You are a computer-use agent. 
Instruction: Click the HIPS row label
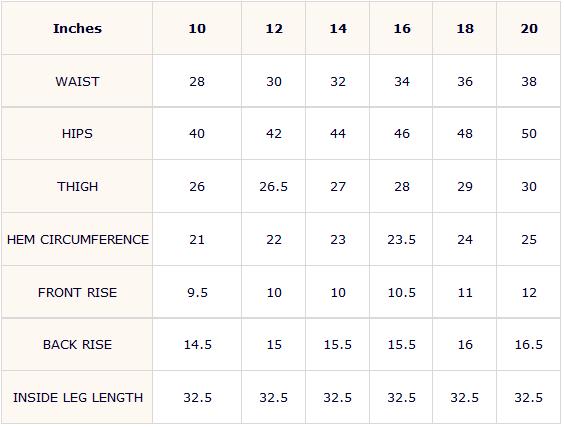(77, 133)
